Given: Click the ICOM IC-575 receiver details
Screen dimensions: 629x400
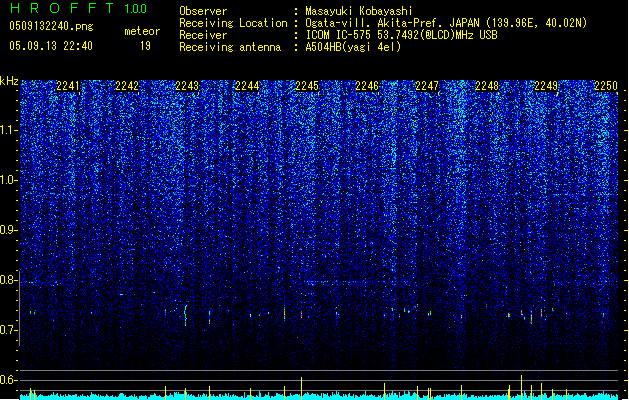Looking at the screenshot, I should (401, 35).
